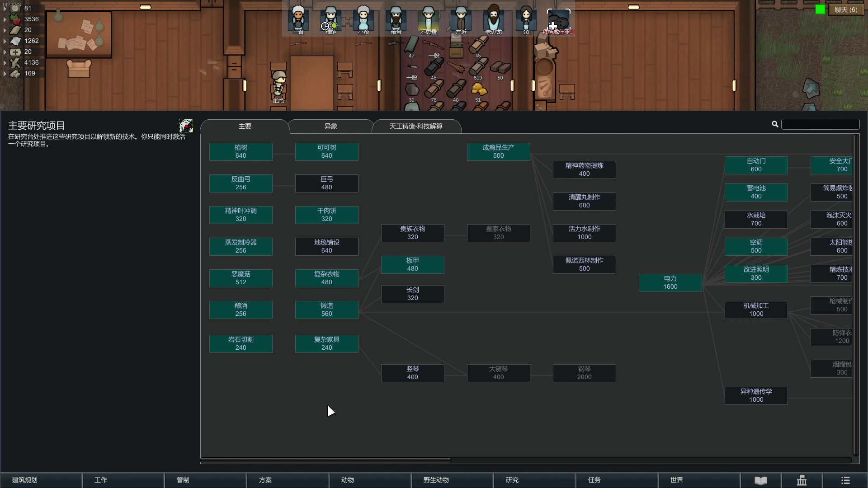The width and height of the screenshot is (868, 488).
Task: Click the medicine icon in resource readout
Action: [15, 52]
